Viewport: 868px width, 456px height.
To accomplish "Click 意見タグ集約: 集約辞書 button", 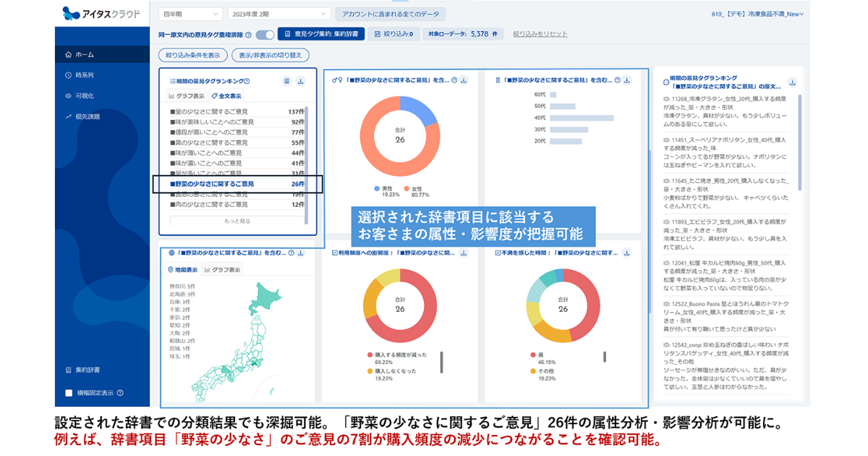I will pos(321,34).
